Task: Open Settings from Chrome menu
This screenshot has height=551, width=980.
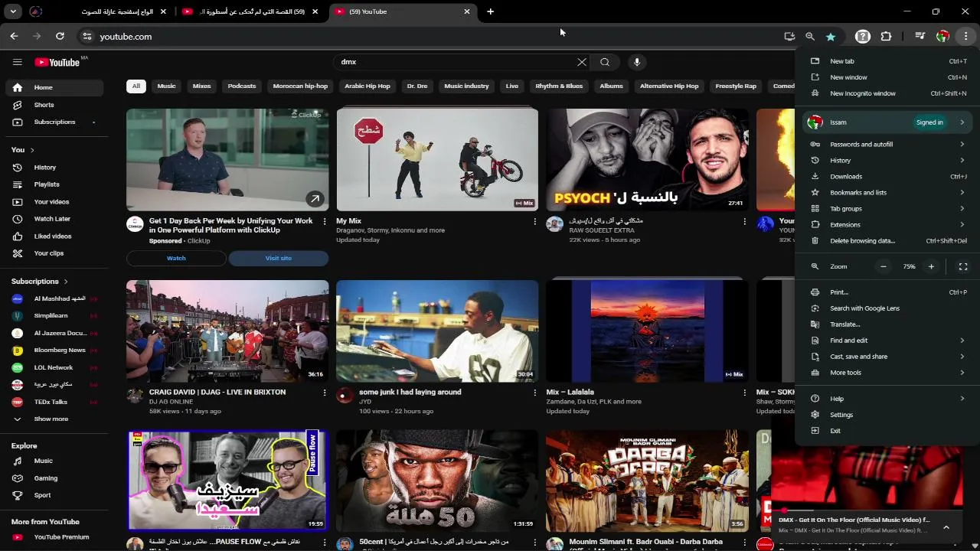Action: [888, 415]
